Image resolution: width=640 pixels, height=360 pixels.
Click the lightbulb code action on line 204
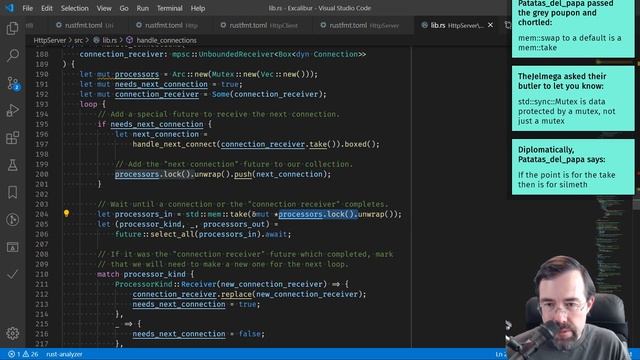(66, 213)
